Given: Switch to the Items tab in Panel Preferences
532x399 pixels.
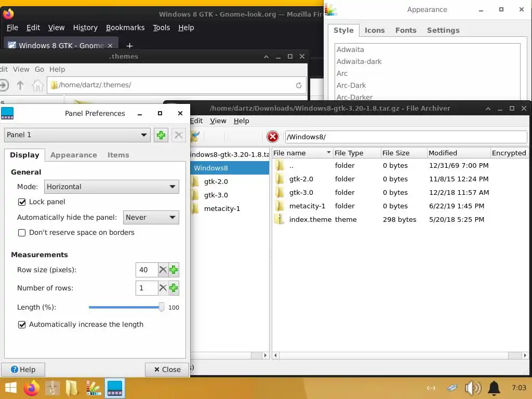Looking at the screenshot, I should (118, 155).
